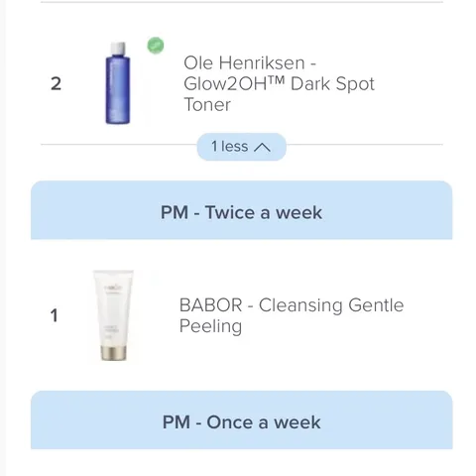Tap the white cap of the toner bottle
This screenshot has height=476, width=476.
pos(118,49)
